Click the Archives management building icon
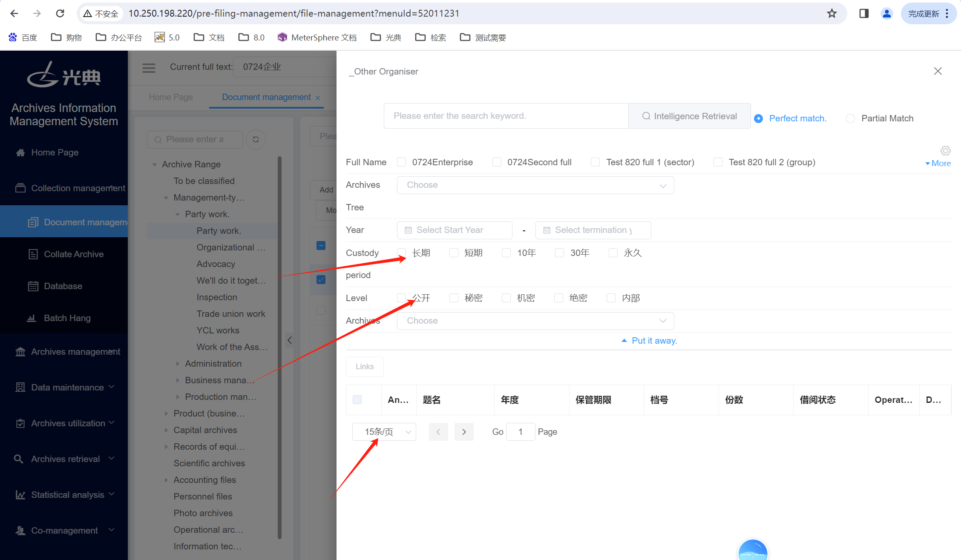This screenshot has width=961, height=560. (x=20, y=352)
